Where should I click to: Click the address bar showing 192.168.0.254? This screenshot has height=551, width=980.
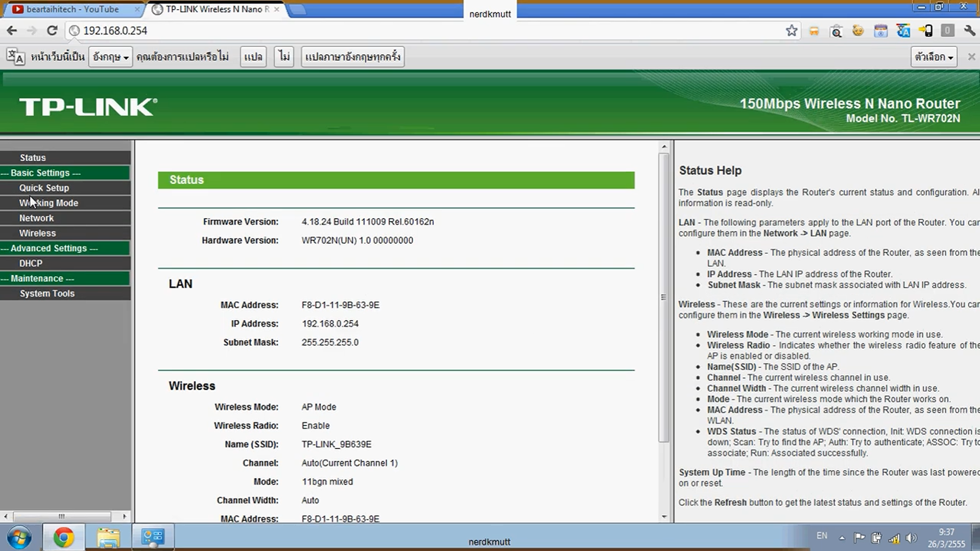(429, 31)
